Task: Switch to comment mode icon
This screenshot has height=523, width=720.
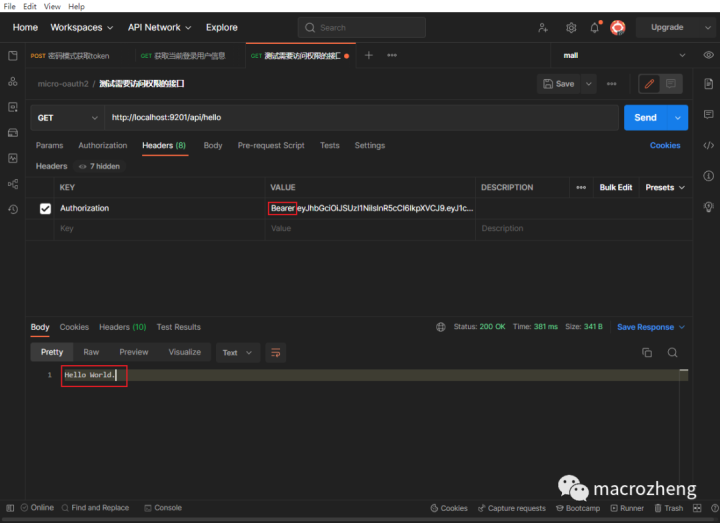Action: pos(671,84)
